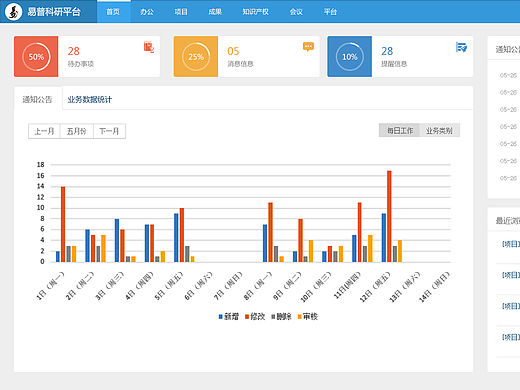Click the red 修改 bar for 12日
The width and height of the screenshot is (520, 390).
pyautogui.click(x=389, y=216)
